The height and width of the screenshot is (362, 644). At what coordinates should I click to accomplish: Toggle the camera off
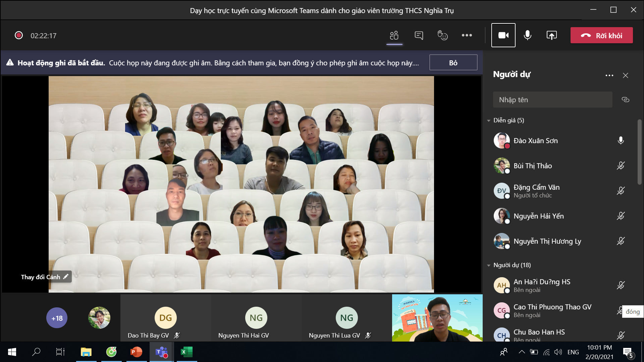pos(503,35)
